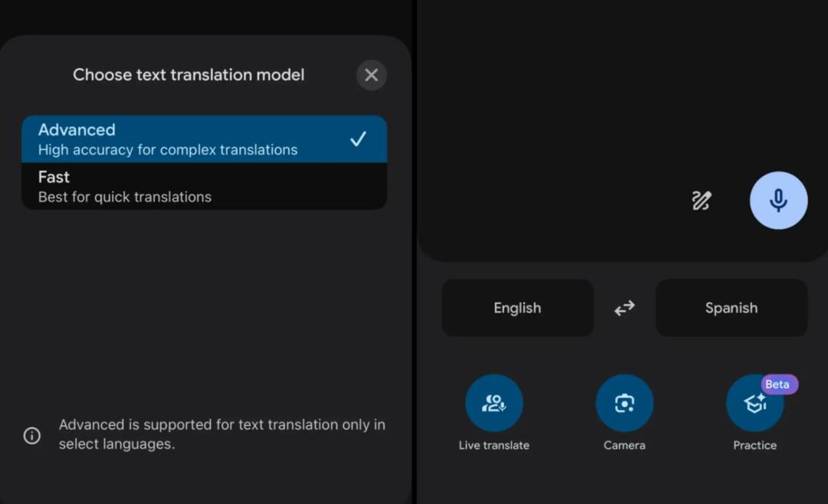Open the English source language selector

(x=517, y=308)
